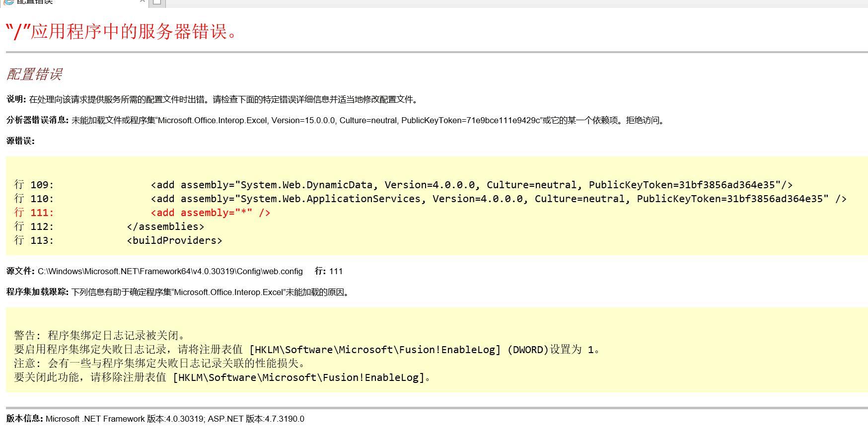
Task: Click the 程序集加载跟踪 label
Action: [x=37, y=292]
